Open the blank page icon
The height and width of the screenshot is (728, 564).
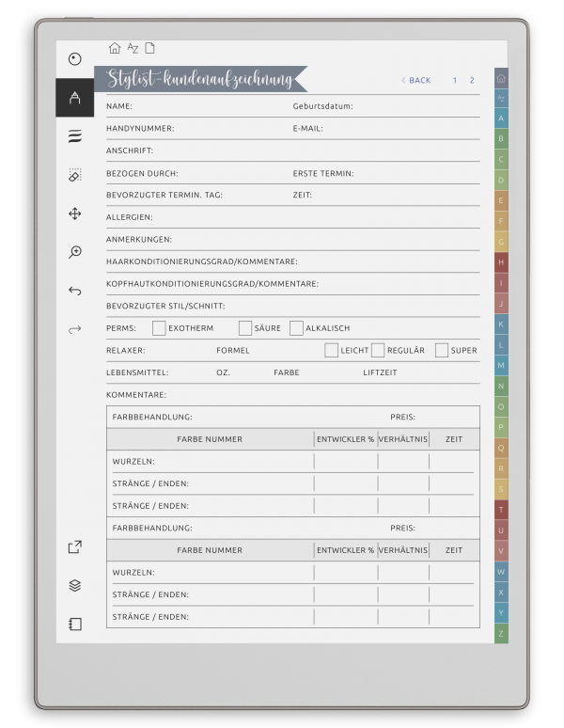pyautogui.click(x=149, y=48)
